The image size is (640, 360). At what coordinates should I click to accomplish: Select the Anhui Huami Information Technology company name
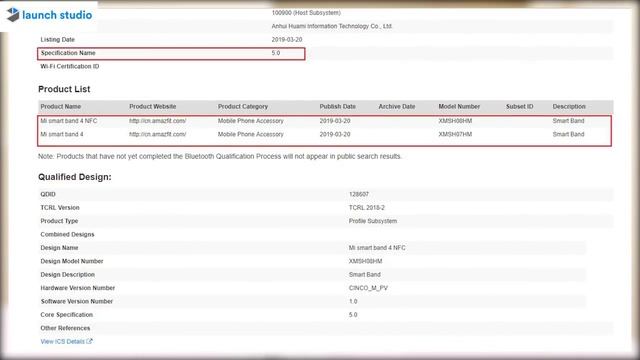coord(332,26)
